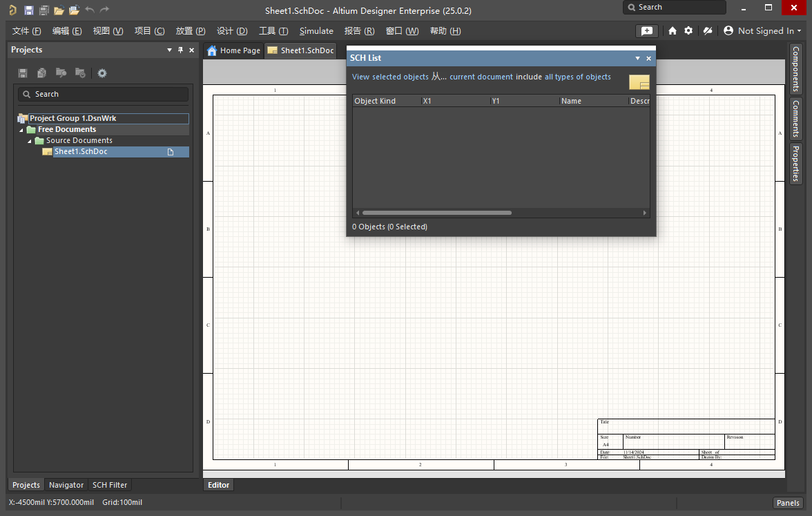Open the 设计 (D) menu
Viewport: 812px width, 516px height.
(232, 30)
